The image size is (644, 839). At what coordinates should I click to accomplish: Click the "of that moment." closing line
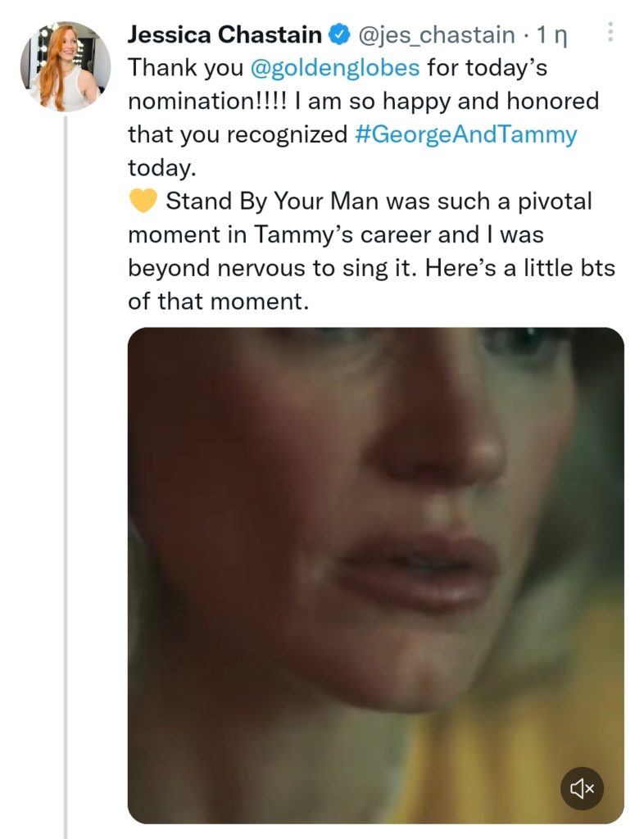[x=218, y=302]
